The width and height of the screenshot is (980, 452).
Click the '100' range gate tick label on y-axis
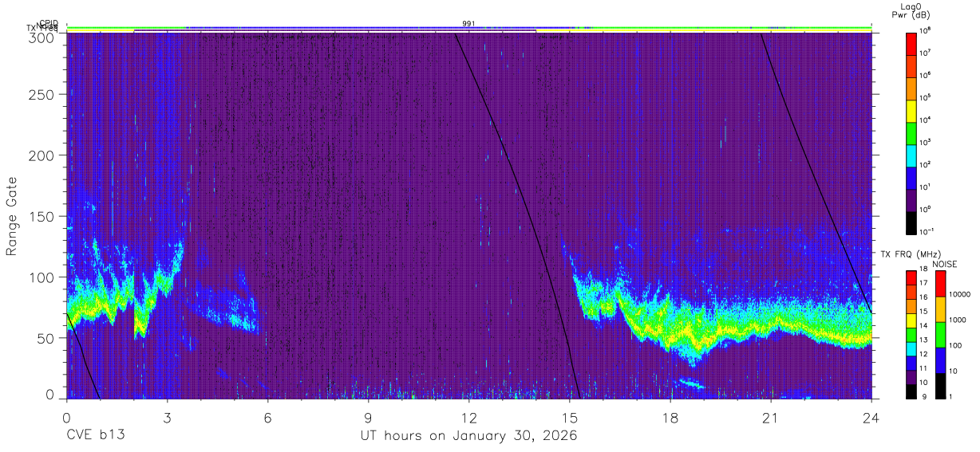(41, 277)
